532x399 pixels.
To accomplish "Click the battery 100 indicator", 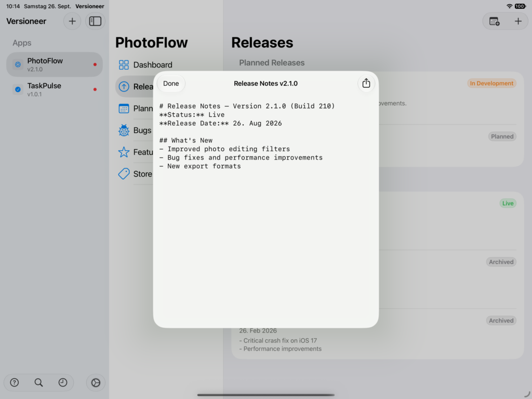I will [x=520, y=6].
